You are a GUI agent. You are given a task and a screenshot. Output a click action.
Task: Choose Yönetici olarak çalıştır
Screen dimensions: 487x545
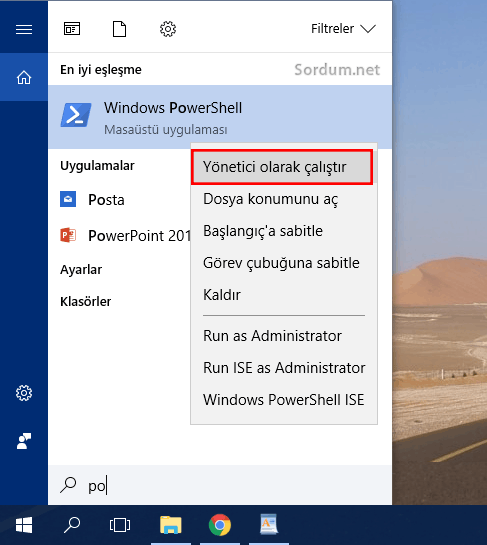pos(282,167)
